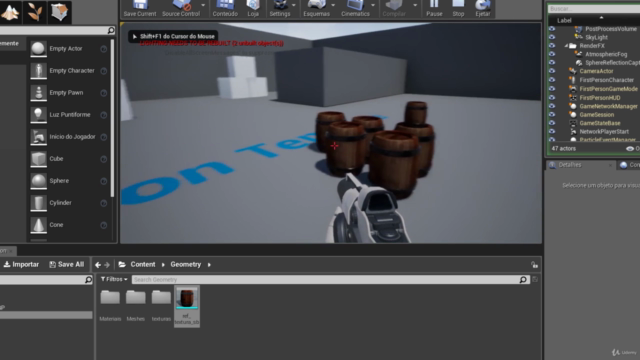The width and height of the screenshot is (640, 360).
Task: Open Geometry breadcrumb folder
Action: point(186,264)
